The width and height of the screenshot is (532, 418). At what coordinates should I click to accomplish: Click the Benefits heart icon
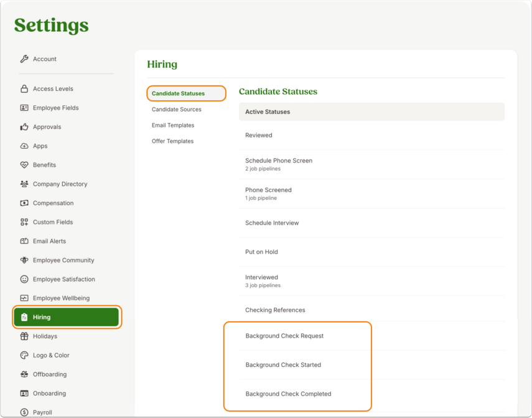pyautogui.click(x=24, y=165)
